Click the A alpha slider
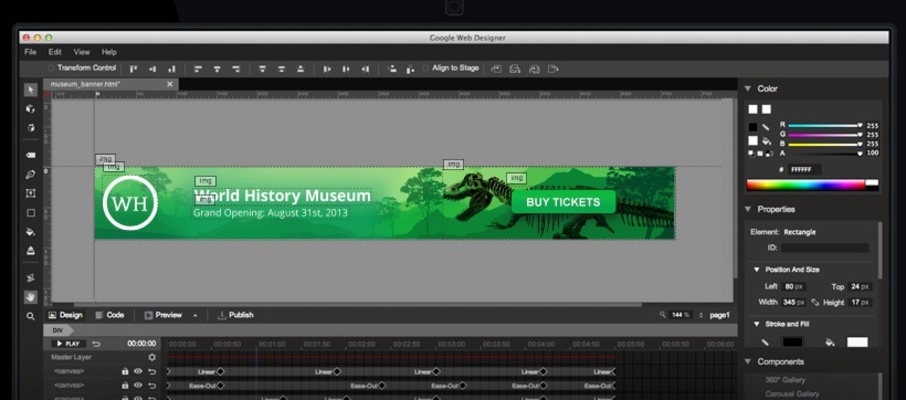 (x=824, y=153)
